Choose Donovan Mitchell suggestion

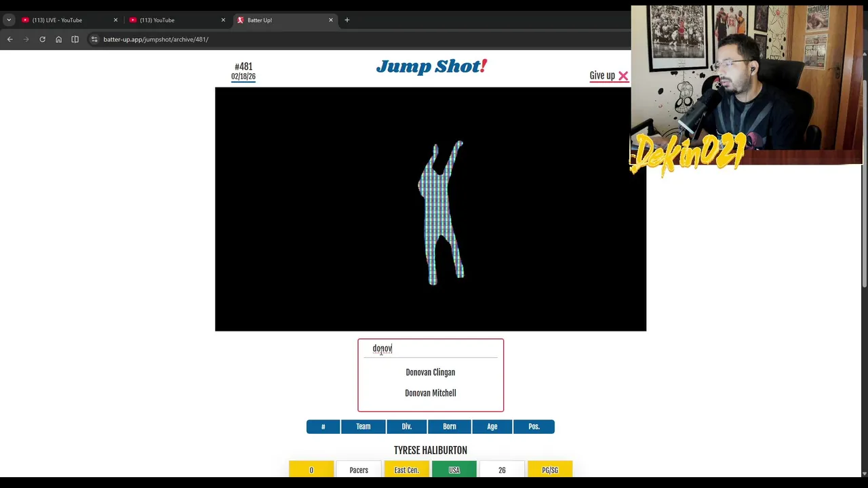[431, 393]
